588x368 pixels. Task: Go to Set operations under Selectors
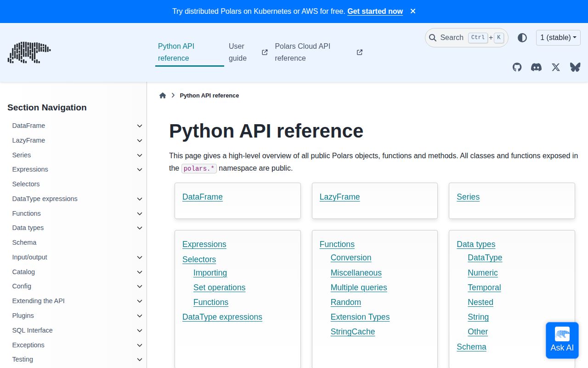click(220, 287)
